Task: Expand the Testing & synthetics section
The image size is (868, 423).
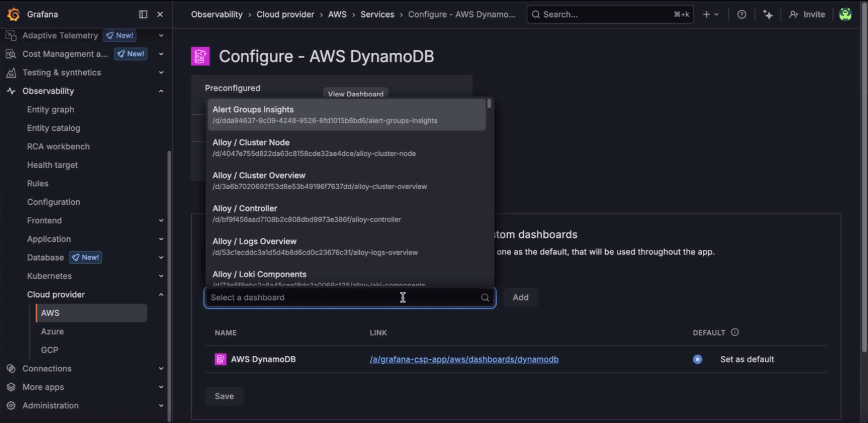Action: (161, 72)
